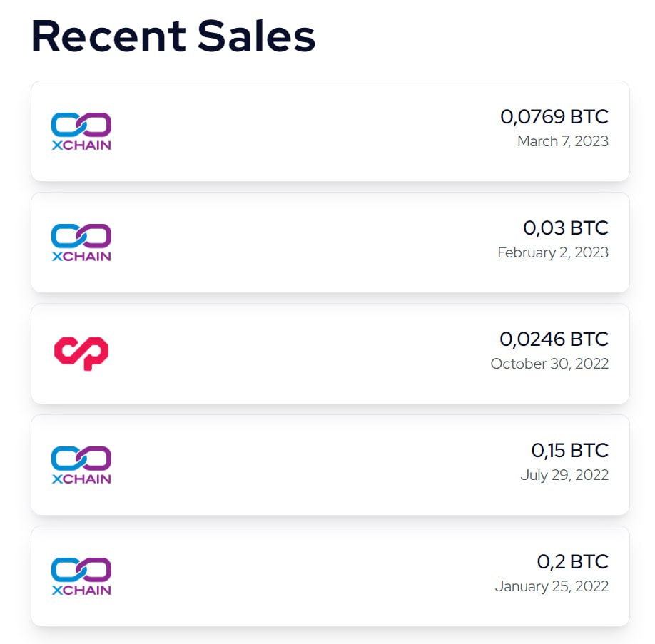Screen dimensions: 655x644
Task: Click the January 25, 2022 date
Action: pos(552,586)
